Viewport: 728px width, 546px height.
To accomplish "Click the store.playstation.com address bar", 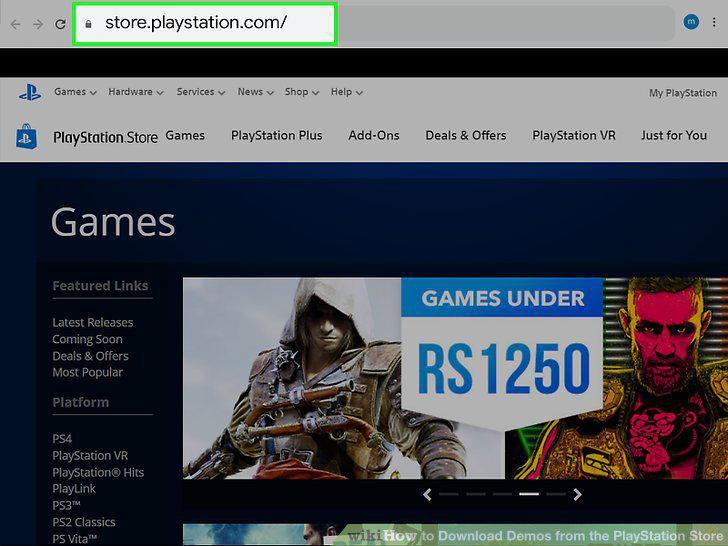I will [x=205, y=24].
